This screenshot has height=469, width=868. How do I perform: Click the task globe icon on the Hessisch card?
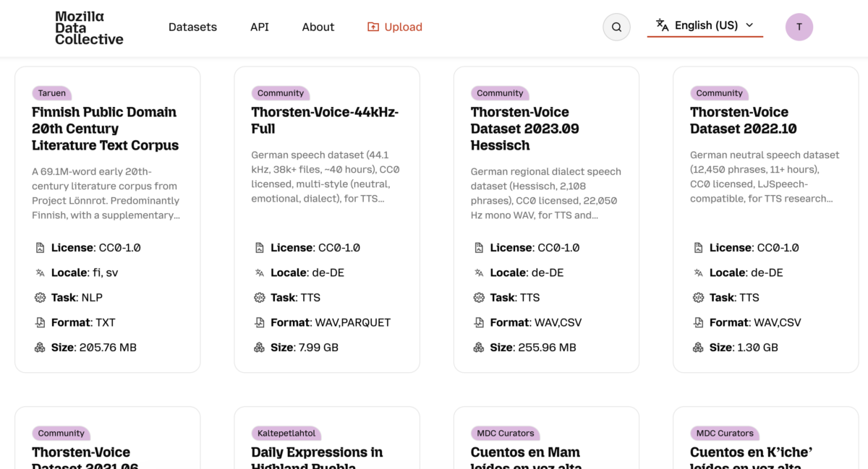tap(479, 297)
